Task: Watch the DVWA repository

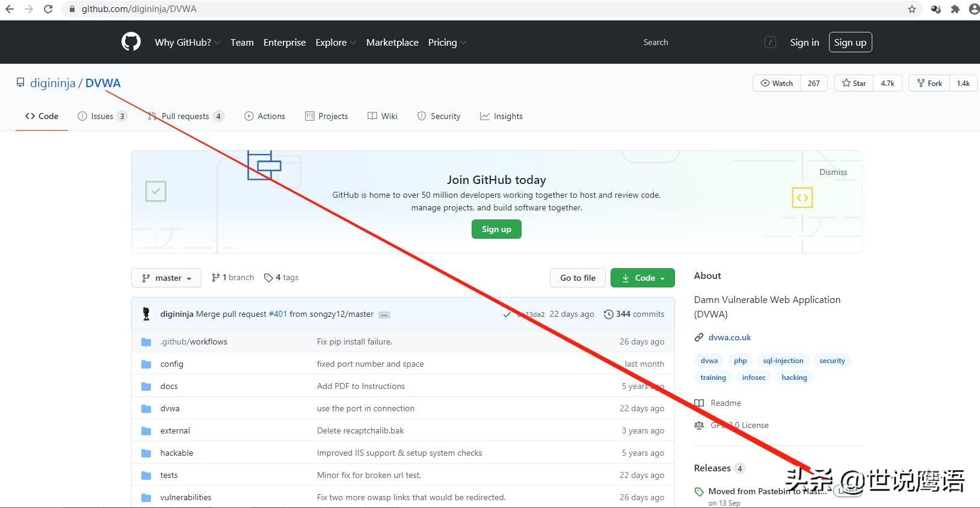Action: [777, 83]
